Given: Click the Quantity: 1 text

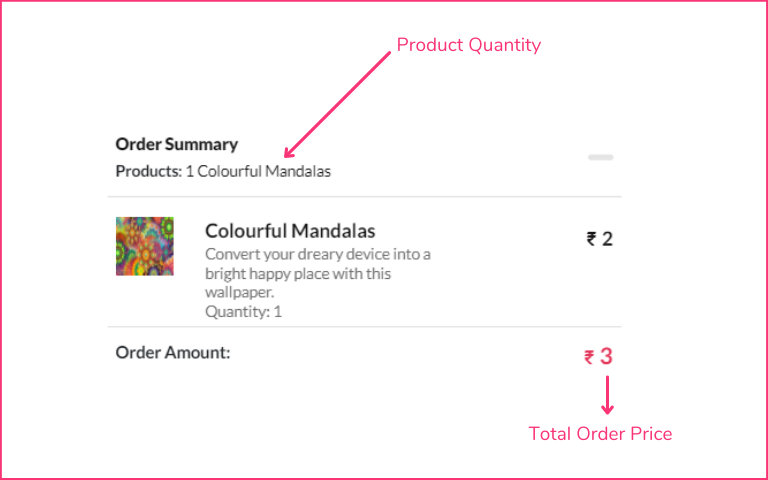Looking at the screenshot, I should 243,312.
